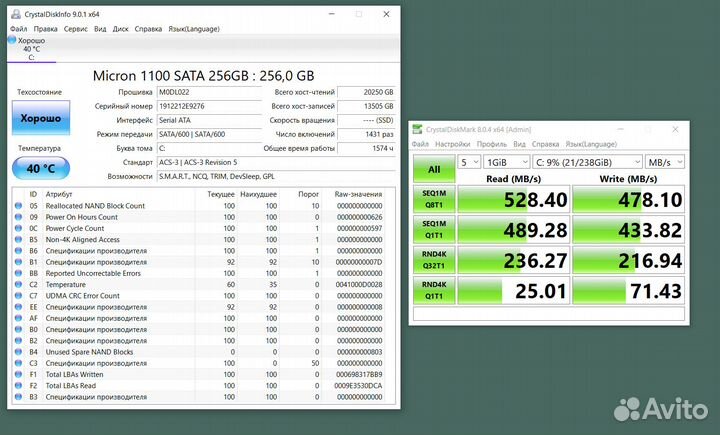The image size is (720, 435).
Task: Run the RND4K Q1T1 test
Action: pos(434,290)
